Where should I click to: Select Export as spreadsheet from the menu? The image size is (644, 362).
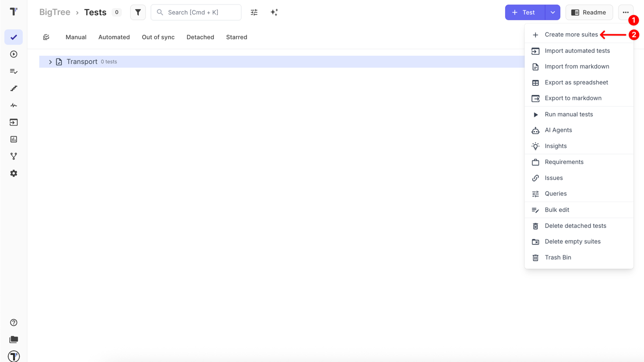point(577,82)
